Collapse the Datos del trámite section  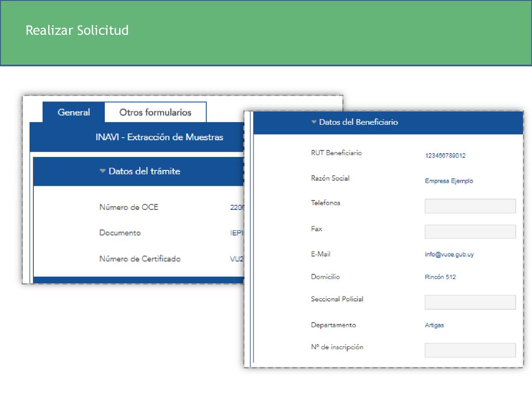102,171
